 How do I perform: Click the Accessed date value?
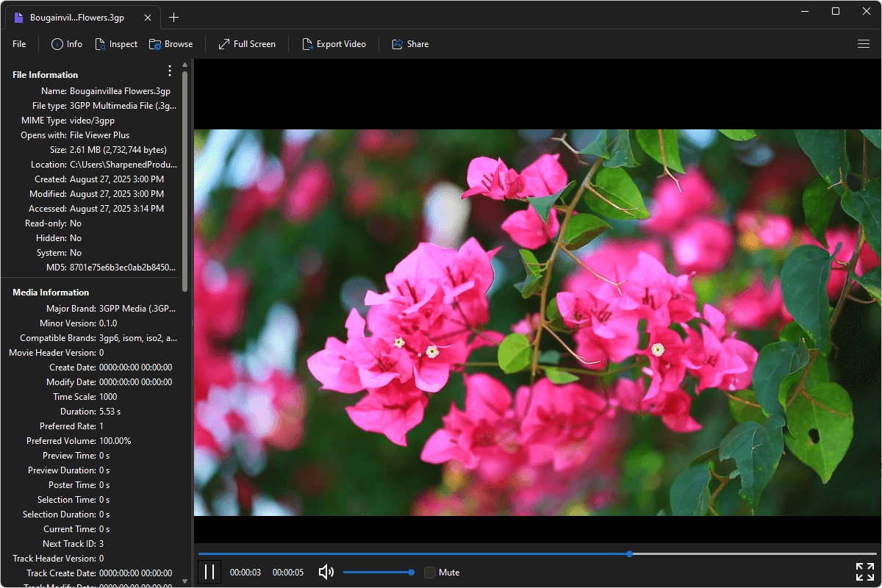click(x=117, y=209)
